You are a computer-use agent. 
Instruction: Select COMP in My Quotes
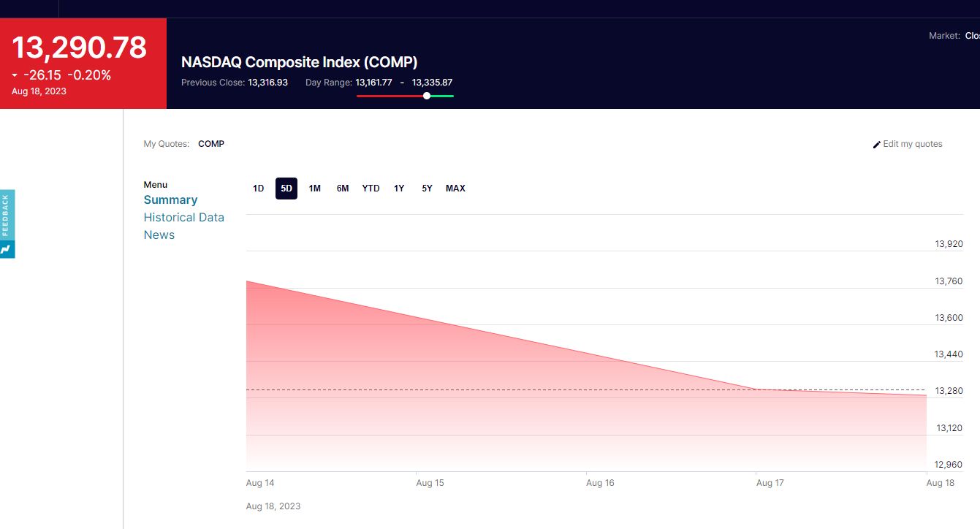click(211, 144)
